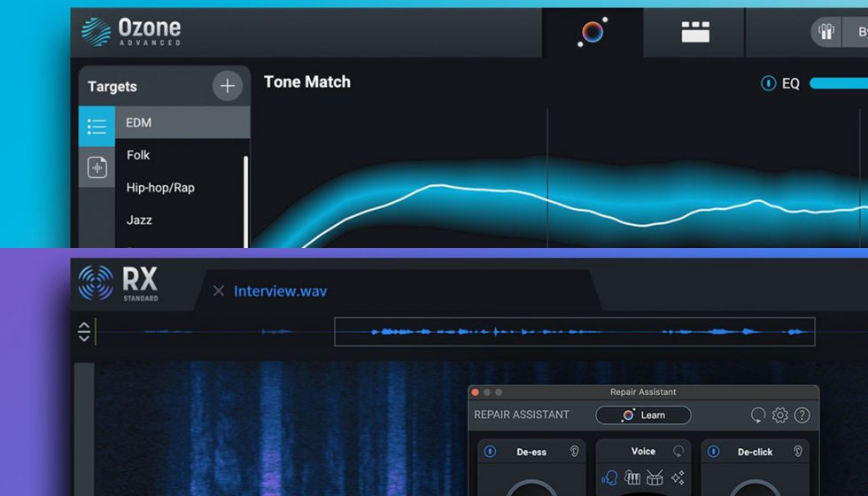Select the drum percussion icon
The width and height of the screenshot is (868, 496).
pos(655,477)
